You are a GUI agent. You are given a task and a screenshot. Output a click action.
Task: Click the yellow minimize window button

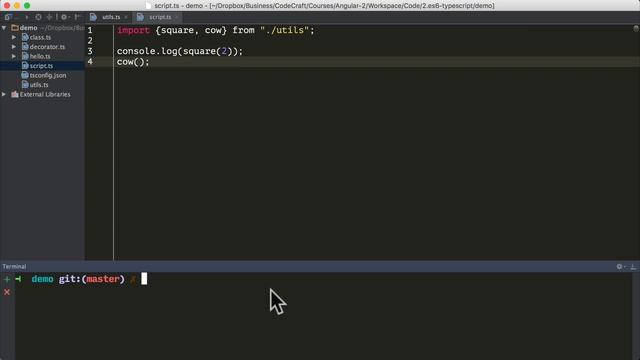tap(17, 6)
